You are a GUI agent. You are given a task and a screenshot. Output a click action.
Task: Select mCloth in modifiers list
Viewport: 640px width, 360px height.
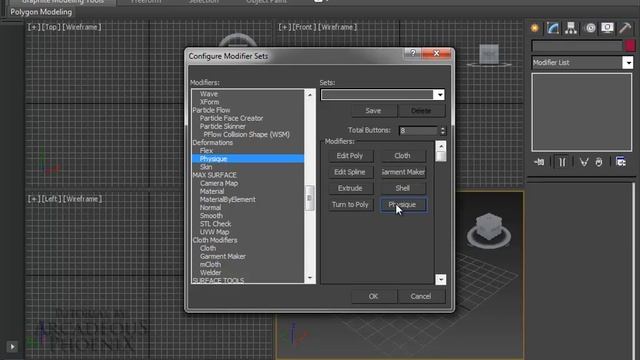[x=211, y=264]
